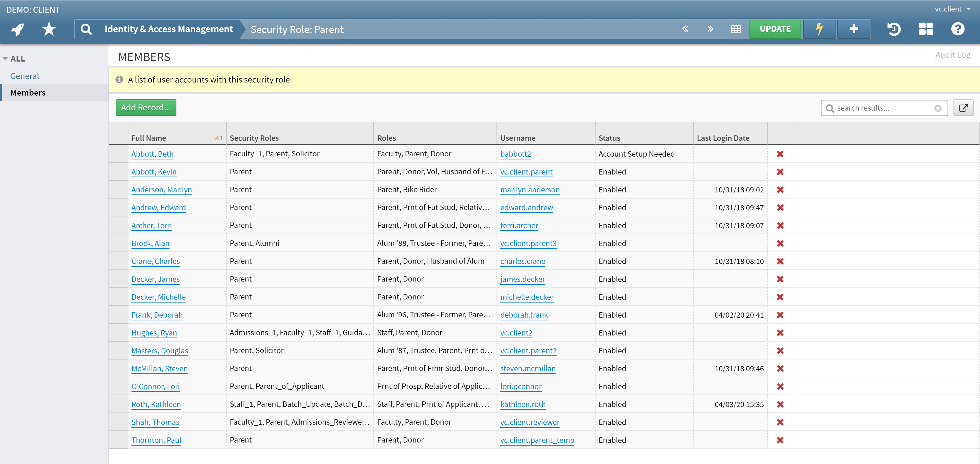The image size is (980, 464).
Task: Click the rocket launch icon
Action: click(18, 29)
